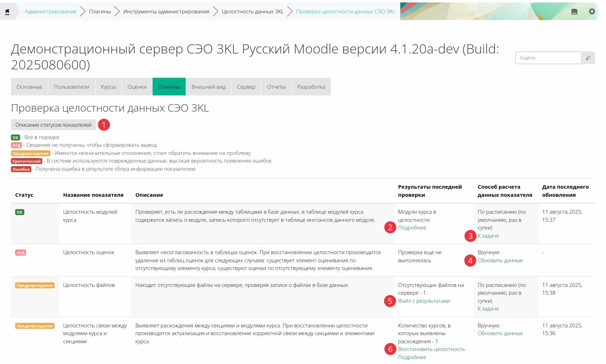The width and height of the screenshot is (606, 364).
Task: Click date 11 августа 2025, 15:37
Action: 562,216
